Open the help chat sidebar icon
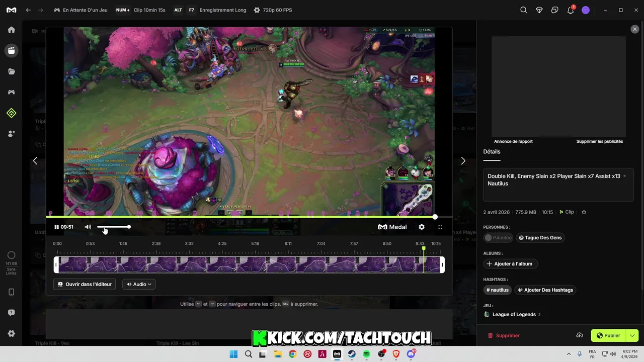644x362 pixels. [11, 313]
